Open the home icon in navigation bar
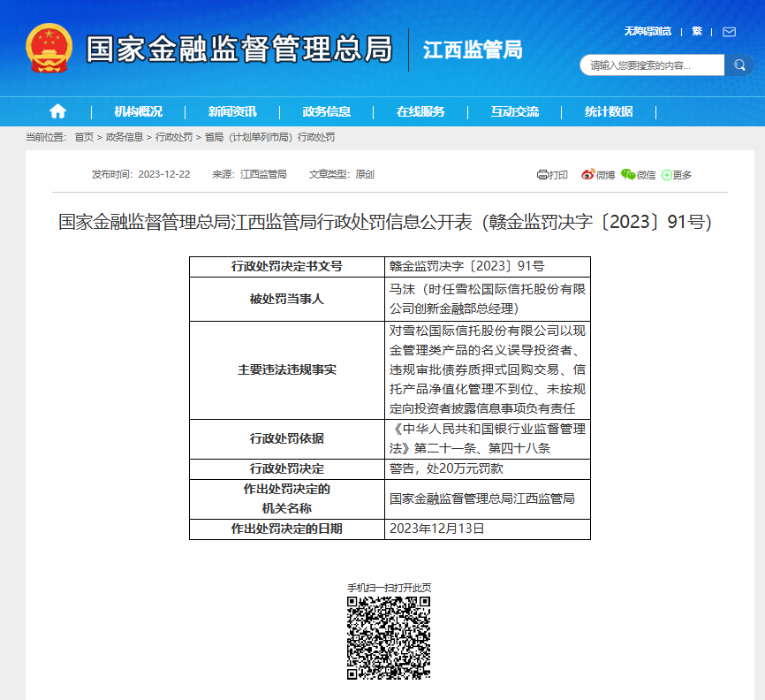 [x=57, y=111]
